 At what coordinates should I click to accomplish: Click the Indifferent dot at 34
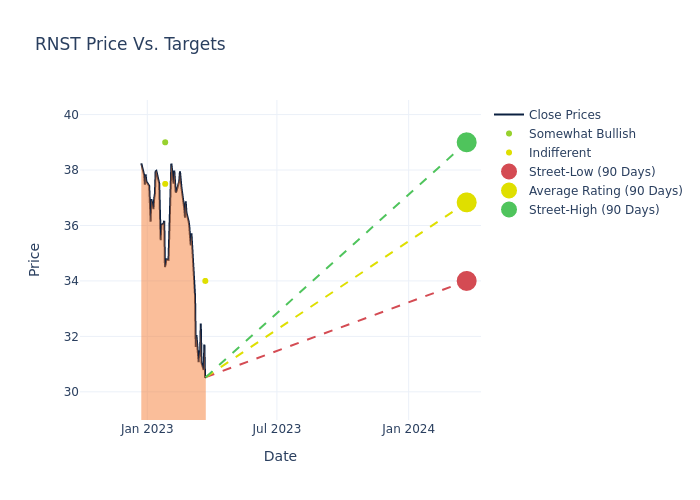pos(205,281)
